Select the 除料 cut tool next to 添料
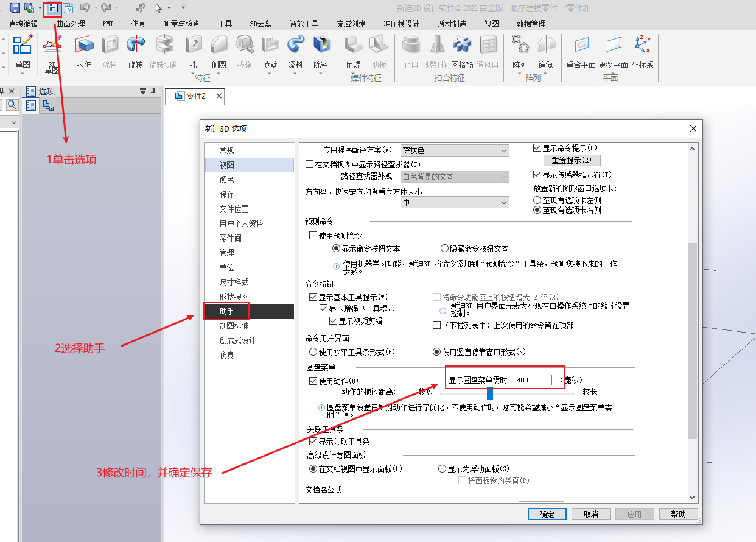Screen dimensions: 756x542 [x=321, y=52]
